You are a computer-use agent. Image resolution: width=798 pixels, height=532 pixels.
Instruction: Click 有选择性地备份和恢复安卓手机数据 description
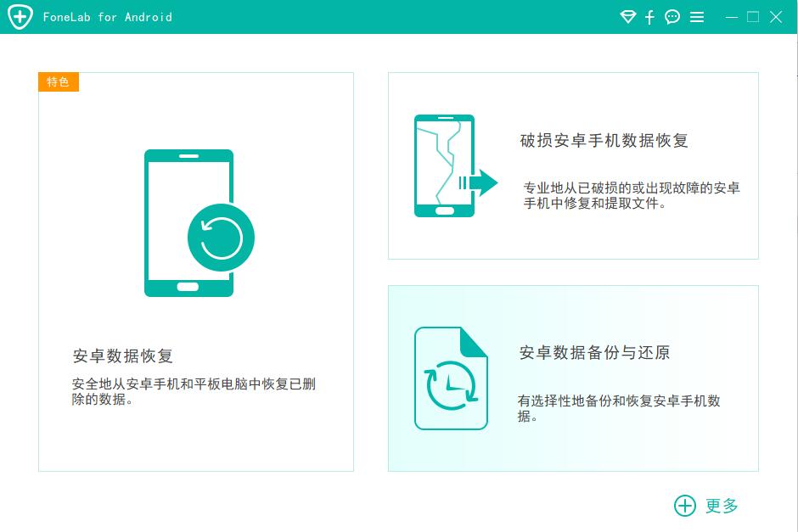coord(619,408)
